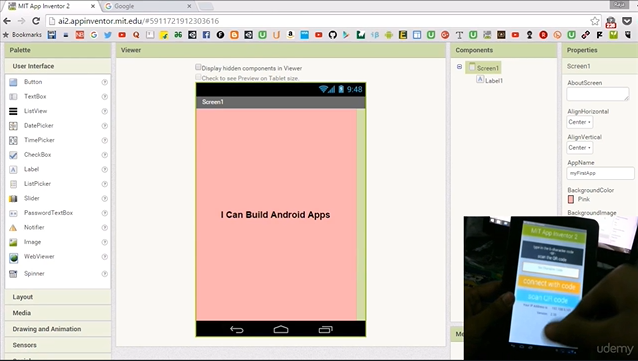638x361 pixels.
Task: Open a new browser tab
Action: [x=207, y=6]
